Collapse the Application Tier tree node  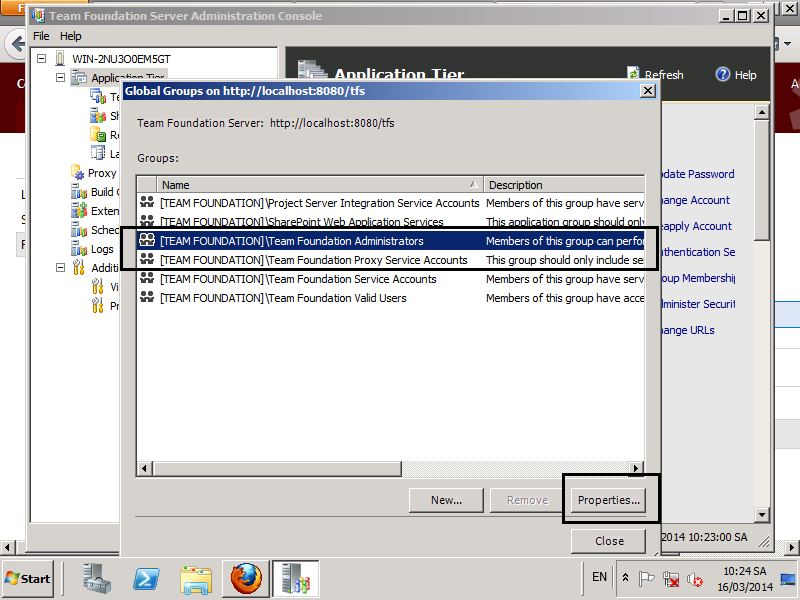(x=60, y=78)
